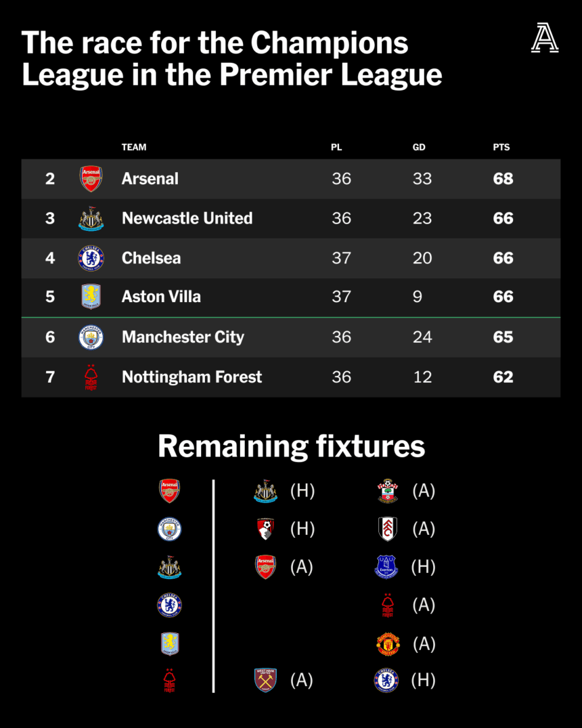Click the Arsenal team name text
Screen dimensions: 582x728
point(150,179)
